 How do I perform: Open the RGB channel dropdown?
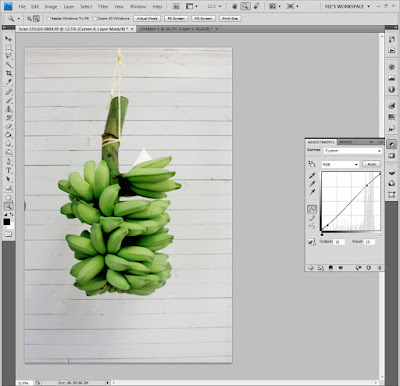coord(340,164)
